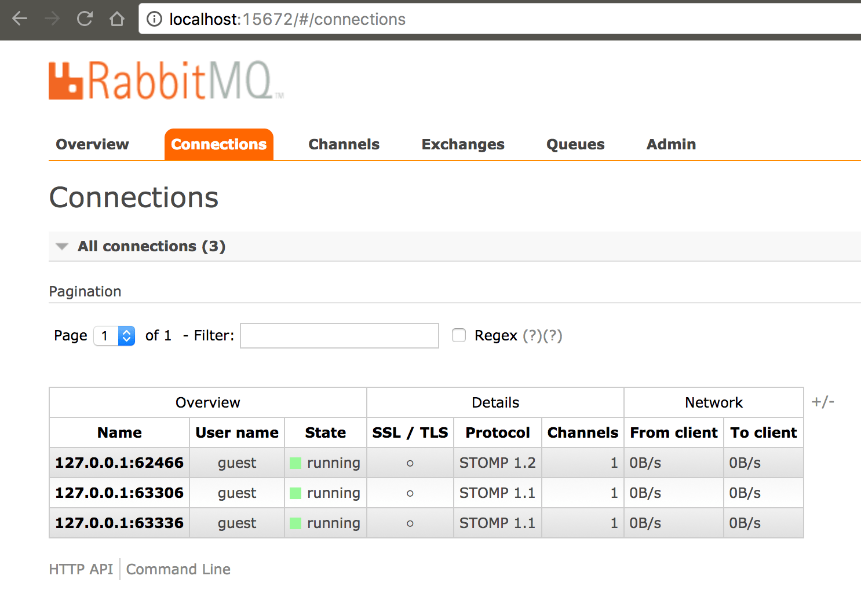Viewport: 861px width, 616px height.
Task: Reload the page with the refresh icon
Action: pyautogui.click(x=85, y=19)
